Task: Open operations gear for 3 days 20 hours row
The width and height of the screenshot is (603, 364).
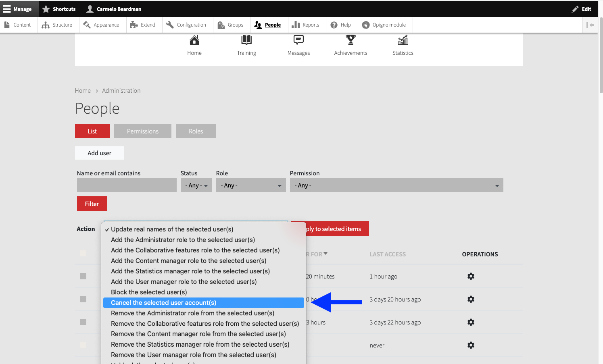Action: 471,299
